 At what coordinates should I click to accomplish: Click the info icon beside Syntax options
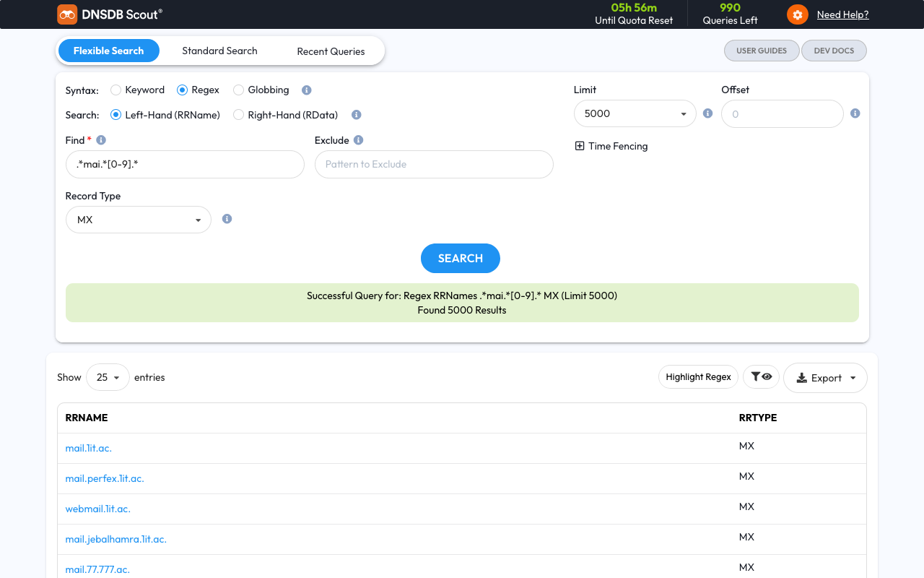[306, 90]
